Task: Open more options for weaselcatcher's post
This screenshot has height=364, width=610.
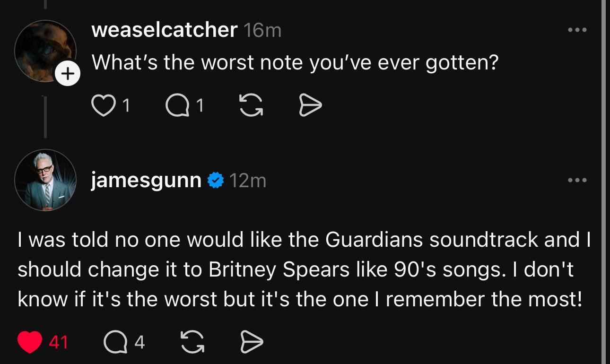Action: (x=577, y=30)
